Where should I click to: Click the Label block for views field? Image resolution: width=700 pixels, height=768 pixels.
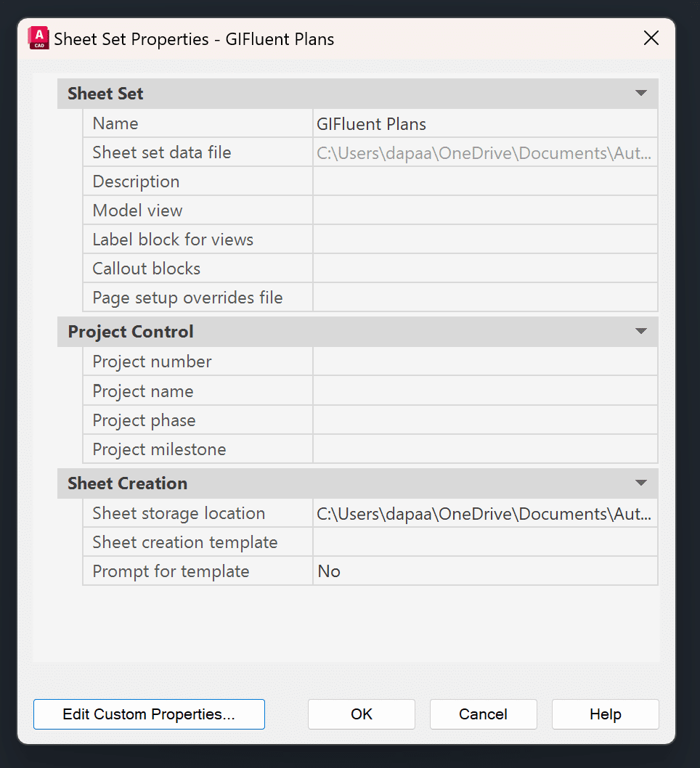484,239
